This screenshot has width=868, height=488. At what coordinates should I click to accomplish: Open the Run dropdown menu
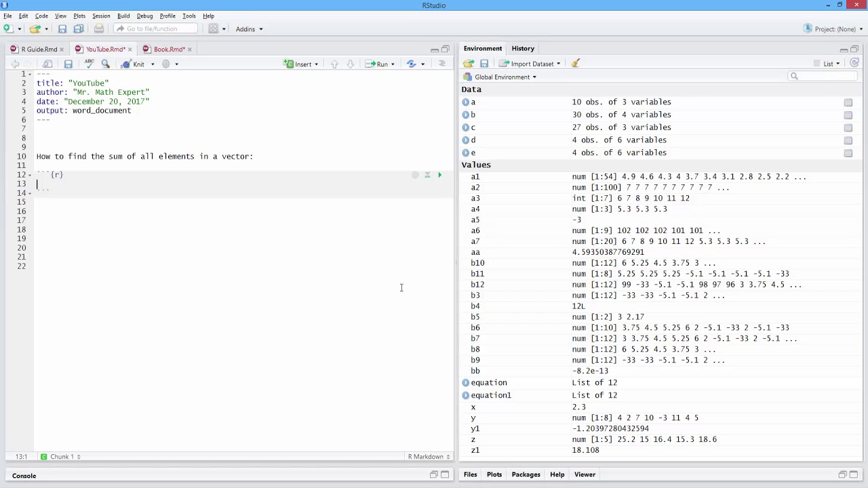pyautogui.click(x=392, y=64)
